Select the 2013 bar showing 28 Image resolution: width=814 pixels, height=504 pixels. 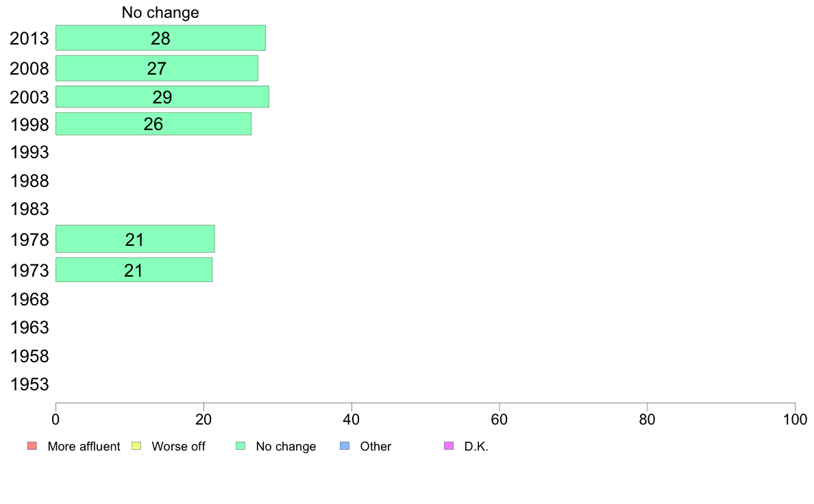[160, 38]
